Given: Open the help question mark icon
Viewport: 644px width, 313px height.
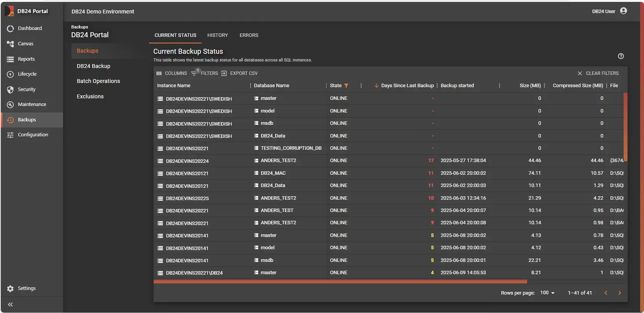Looking at the screenshot, I should pos(621,56).
